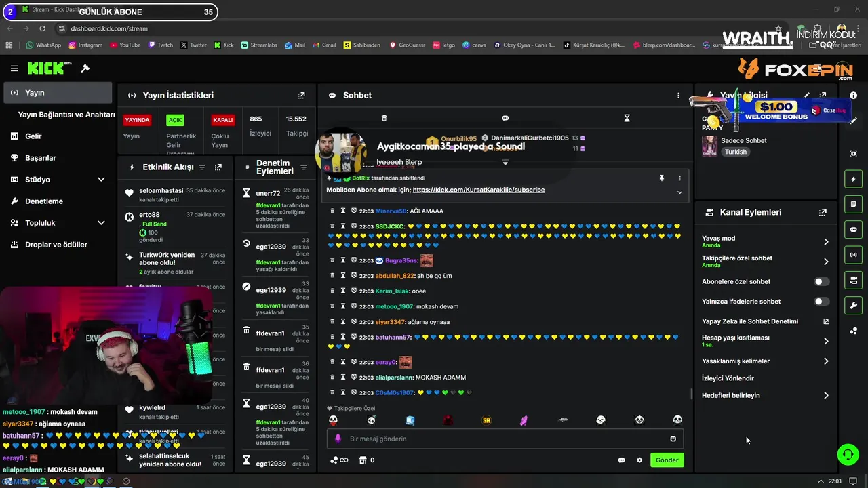868x488 pixels.
Task: Open Droplar ve ödüller page
Action: coord(58,245)
